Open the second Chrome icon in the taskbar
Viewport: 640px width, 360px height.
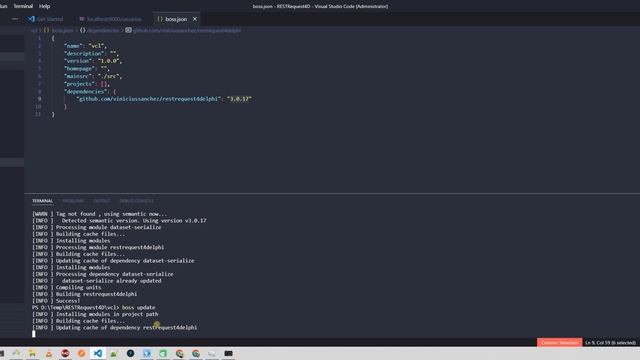196,353
